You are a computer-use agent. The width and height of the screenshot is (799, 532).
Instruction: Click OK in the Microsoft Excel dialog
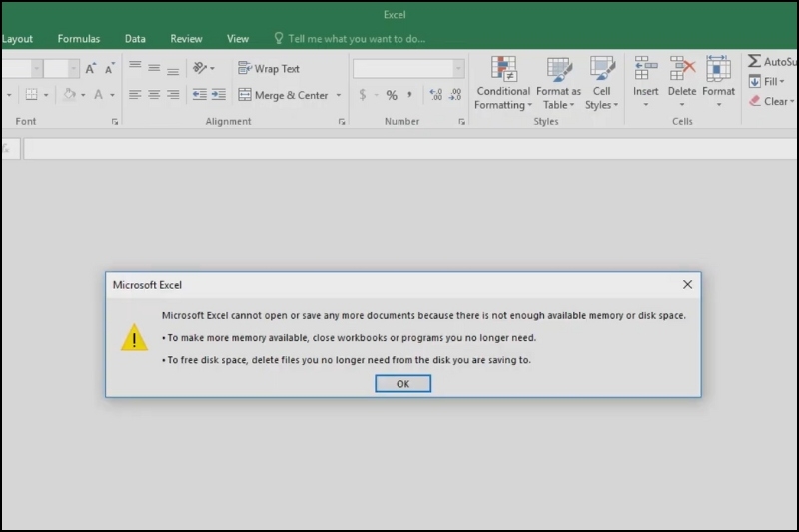point(403,384)
